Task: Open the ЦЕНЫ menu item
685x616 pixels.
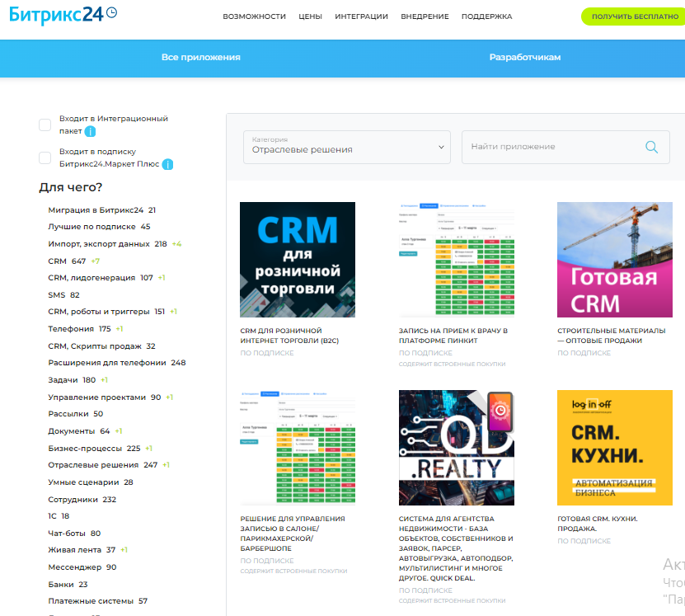Action: [x=310, y=16]
